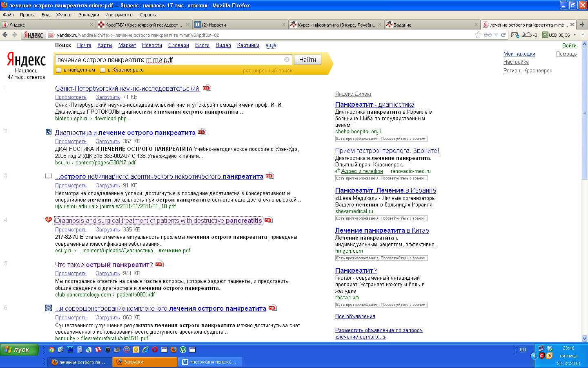Open Настройка link
This screenshot has height=368, width=588.
coord(516,62)
